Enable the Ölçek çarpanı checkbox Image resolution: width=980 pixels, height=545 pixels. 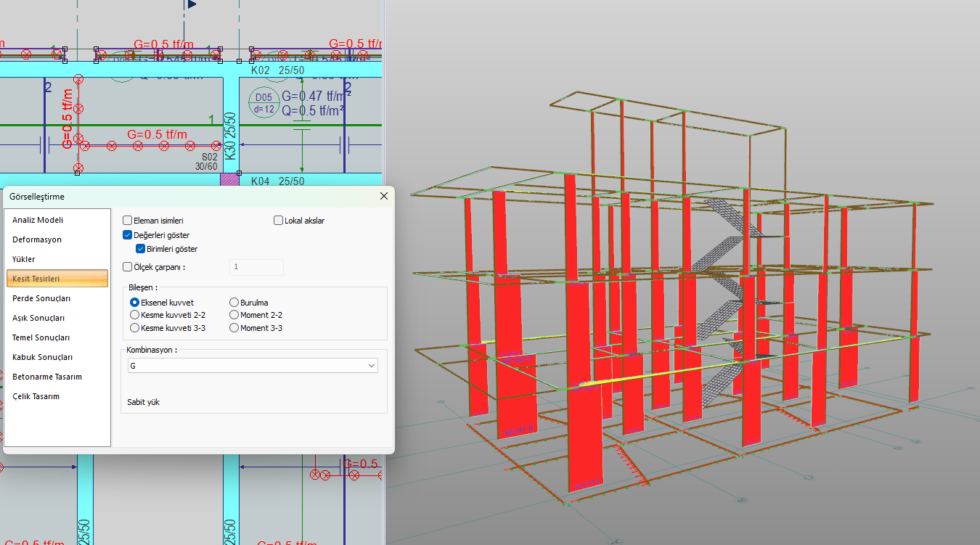(128, 267)
